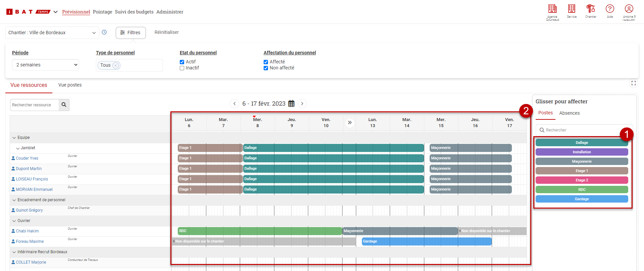The image size is (644, 271).
Task: Open the Période 2 semaines dropdown
Action: click(46, 65)
